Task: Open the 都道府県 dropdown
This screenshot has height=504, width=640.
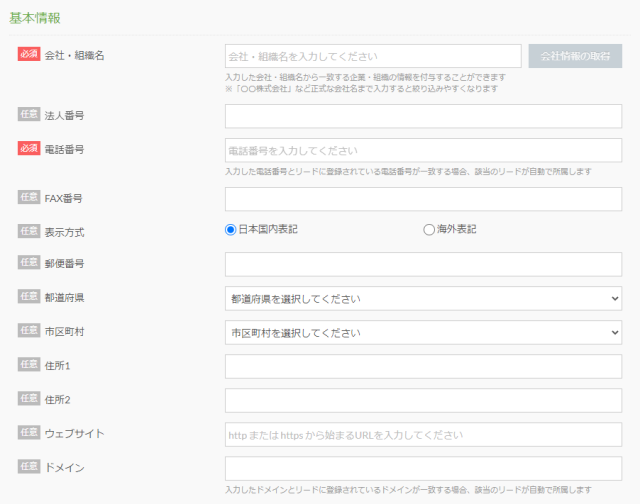Action: pyautogui.click(x=423, y=298)
